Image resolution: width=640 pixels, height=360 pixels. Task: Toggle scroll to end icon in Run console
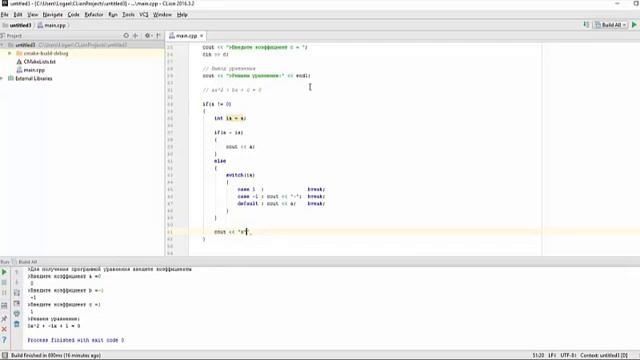pos(17,303)
